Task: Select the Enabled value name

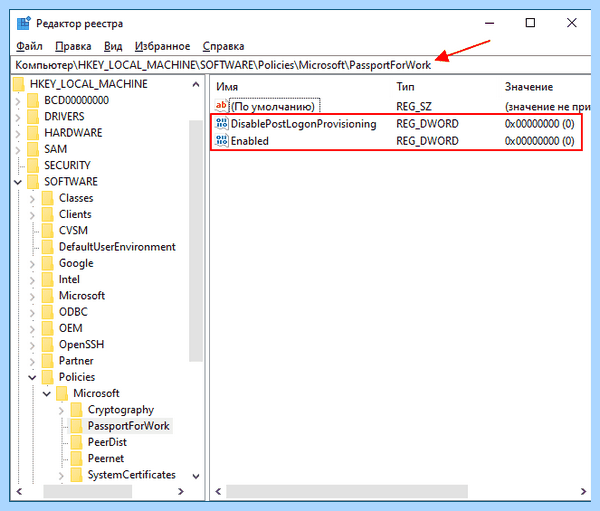Action: (249, 141)
